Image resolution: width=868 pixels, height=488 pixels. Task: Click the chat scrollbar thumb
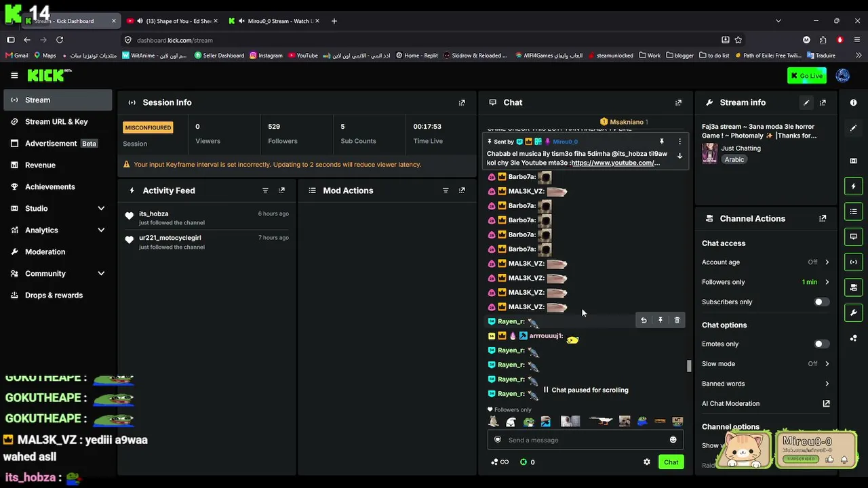(689, 366)
